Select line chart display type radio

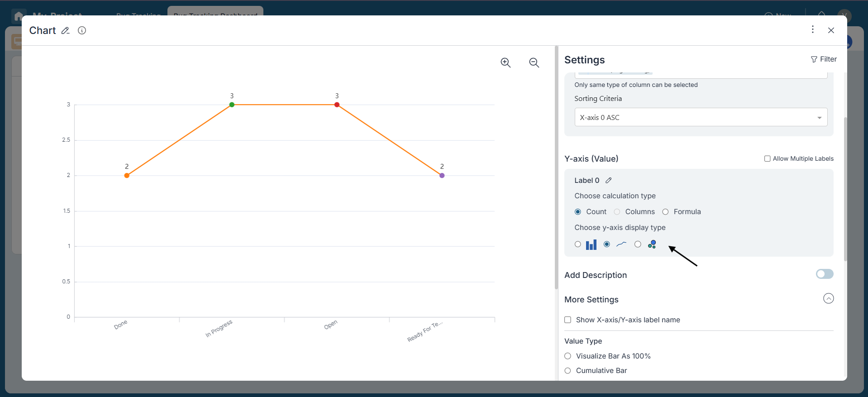(x=607, y=244)
